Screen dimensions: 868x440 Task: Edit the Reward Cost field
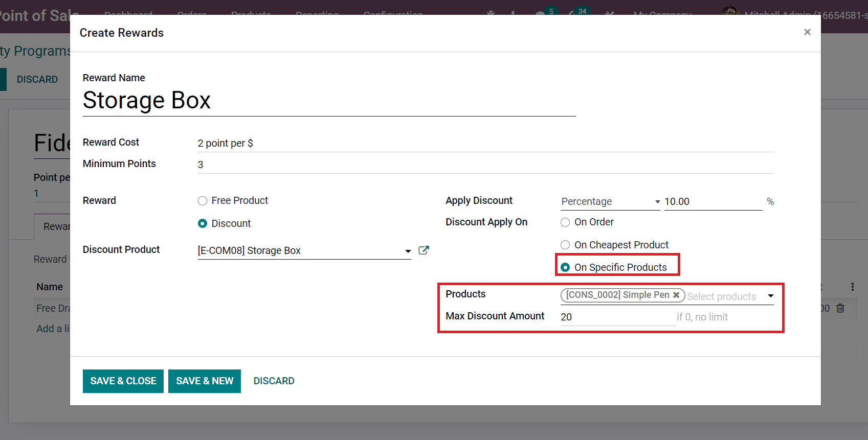click(485, 143)
